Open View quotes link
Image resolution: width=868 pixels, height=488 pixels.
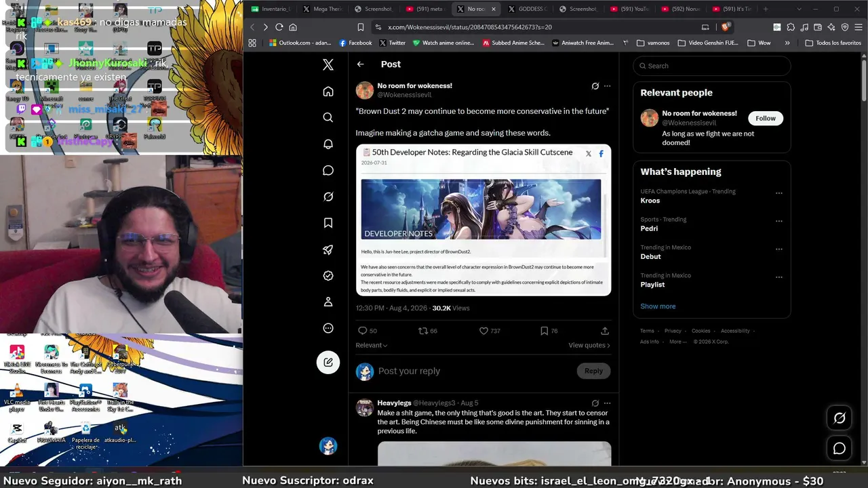(x=589, y=345)
